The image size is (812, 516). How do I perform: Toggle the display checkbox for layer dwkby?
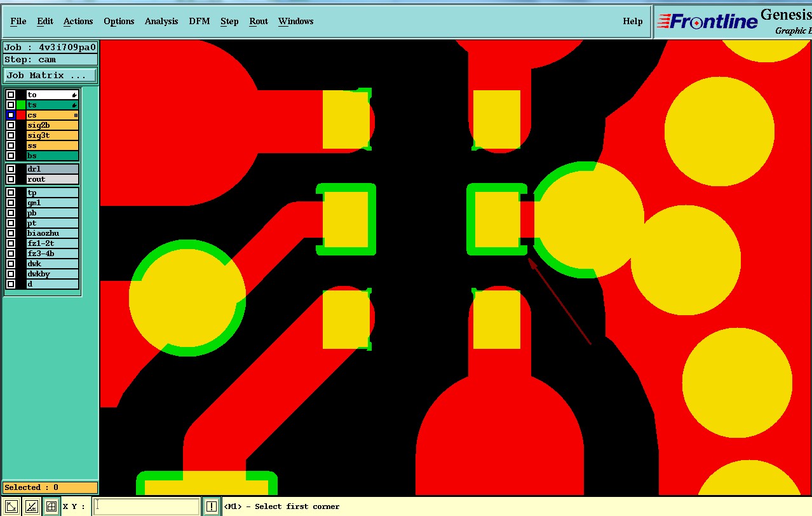click(x=11, y=274)
